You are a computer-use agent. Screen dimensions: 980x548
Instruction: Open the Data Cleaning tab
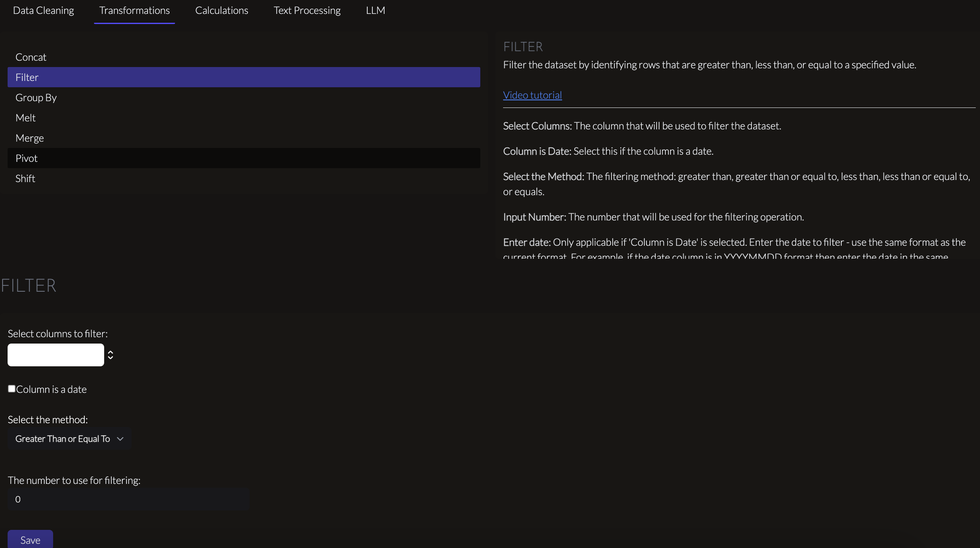coord(43,11)
